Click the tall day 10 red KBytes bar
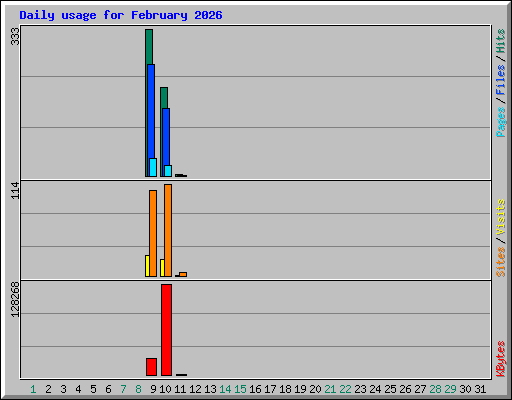 click(166, 330)
